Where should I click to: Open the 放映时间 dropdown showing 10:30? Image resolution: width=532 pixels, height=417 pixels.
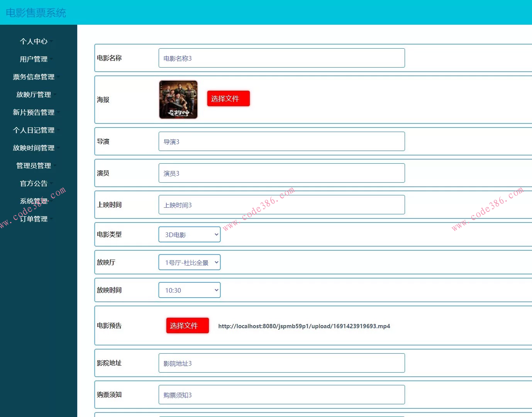pyautogui.click(x=190, y=290)
